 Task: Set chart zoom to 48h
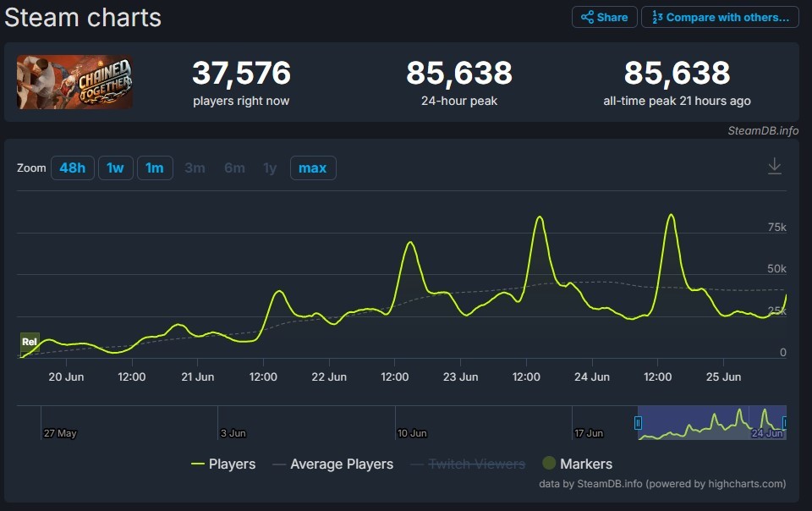tap(73, 168)
